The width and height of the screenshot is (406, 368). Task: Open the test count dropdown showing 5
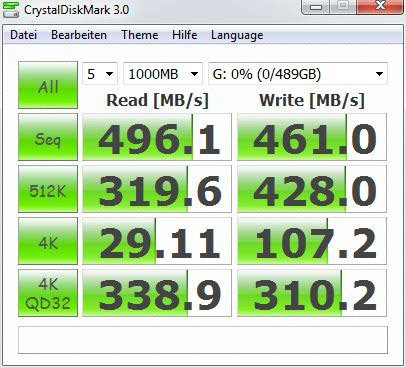pos(100,74)
